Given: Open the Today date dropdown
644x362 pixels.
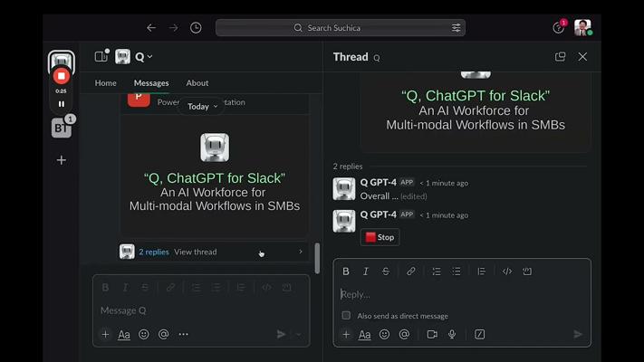Looking at the screenshot, I should pyautogui.click(x=202, y=106).
